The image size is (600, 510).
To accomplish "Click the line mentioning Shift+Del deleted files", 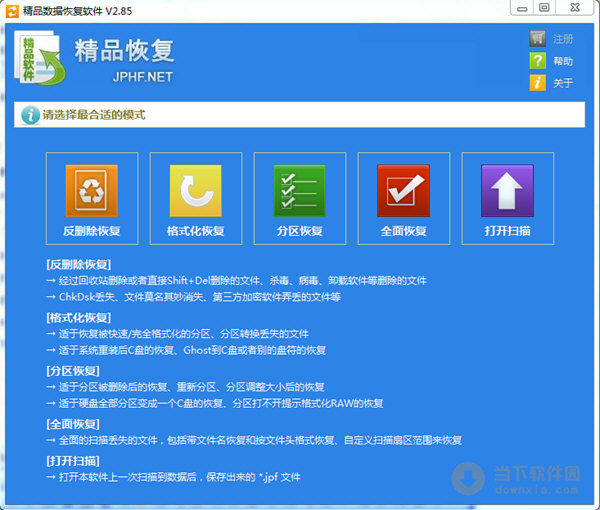I will coord(236,281).
